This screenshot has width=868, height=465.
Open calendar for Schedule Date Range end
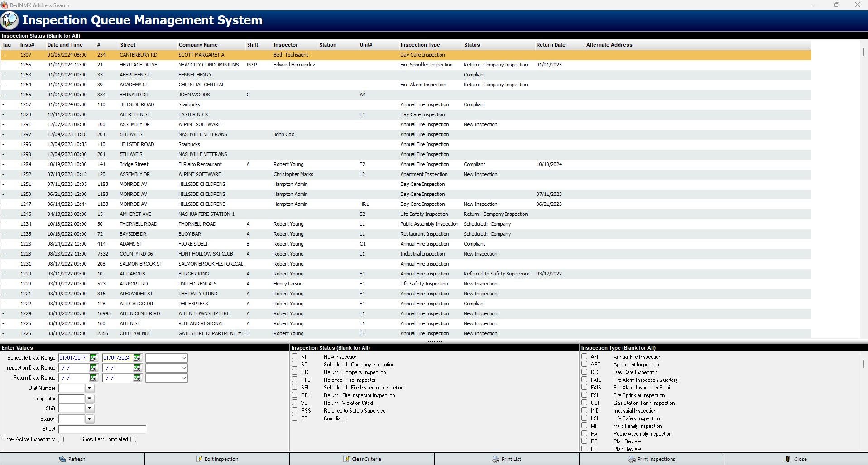point(137,358)
